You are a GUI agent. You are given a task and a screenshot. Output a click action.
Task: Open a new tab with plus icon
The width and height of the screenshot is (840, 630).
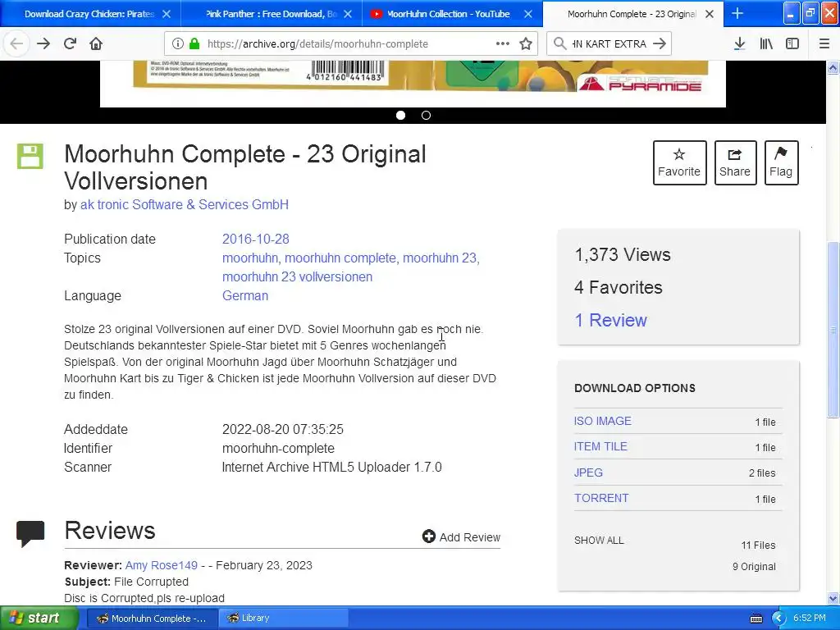point(737,13)
